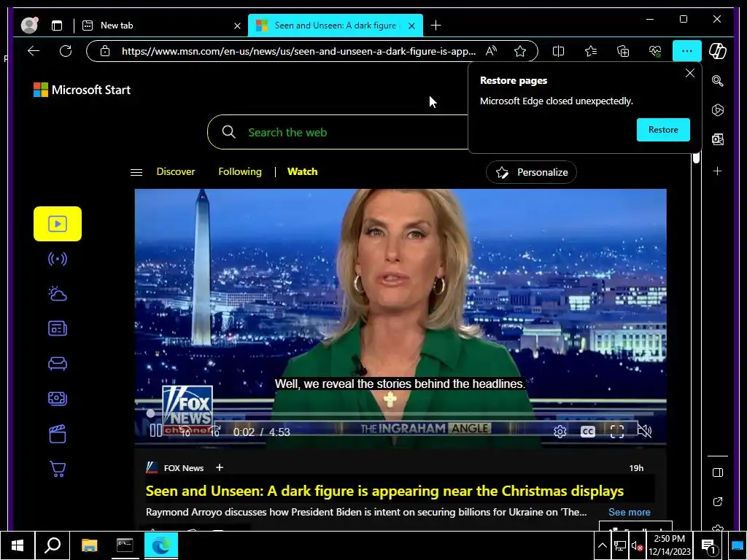Image resolution: width=747 pixels, height=560 pixels.
Task: Pause the Fox News video
Action: click(156, 430)
